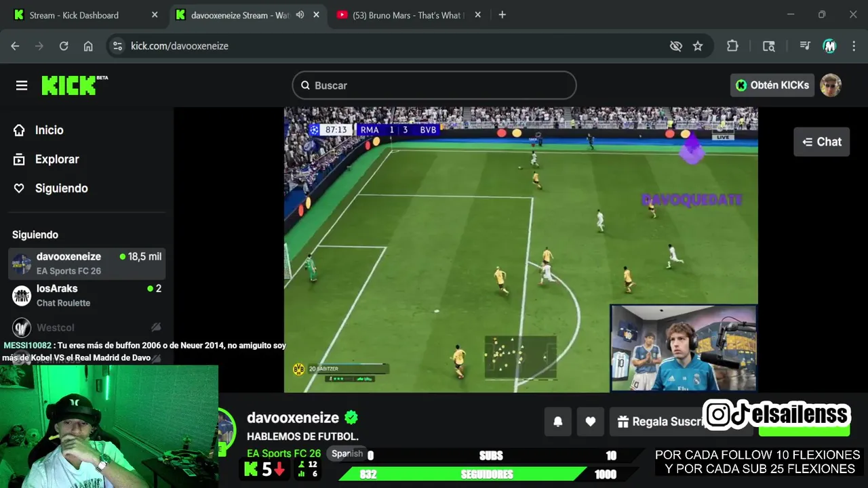Open EA Sports FC 26 category link
The image size is (868, 488).
click(x=283, y=453)
